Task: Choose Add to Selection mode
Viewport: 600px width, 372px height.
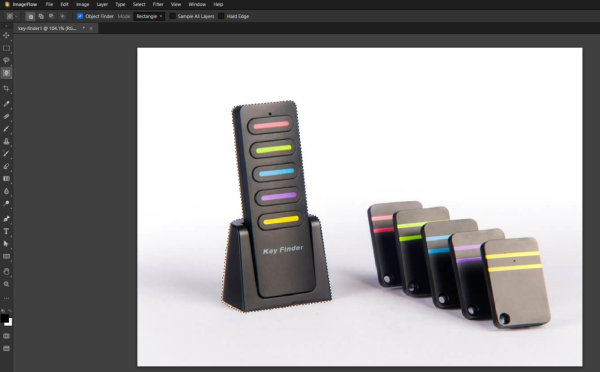Action: pos(41,16)
